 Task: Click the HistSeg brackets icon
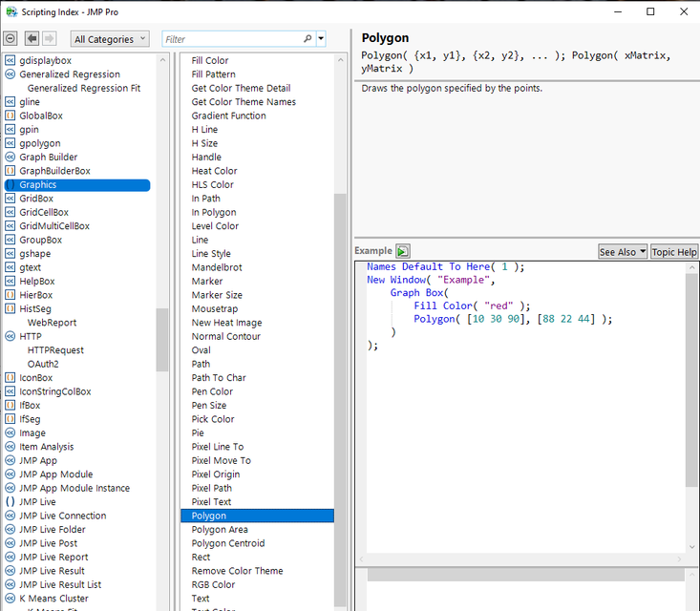pyautogui.click(x=10, y=309)
